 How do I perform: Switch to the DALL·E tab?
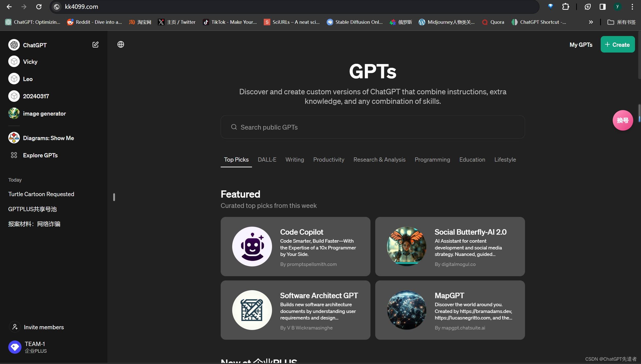267,160
